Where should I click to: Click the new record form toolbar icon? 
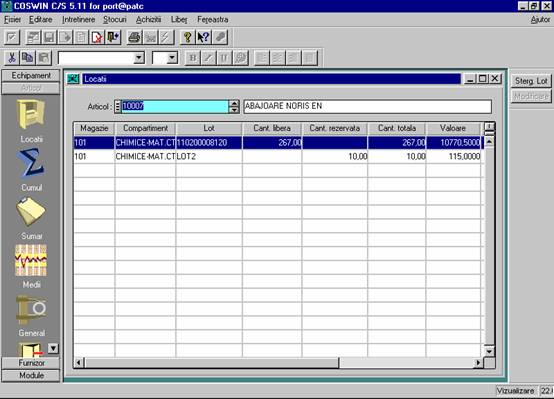[33, 37]
